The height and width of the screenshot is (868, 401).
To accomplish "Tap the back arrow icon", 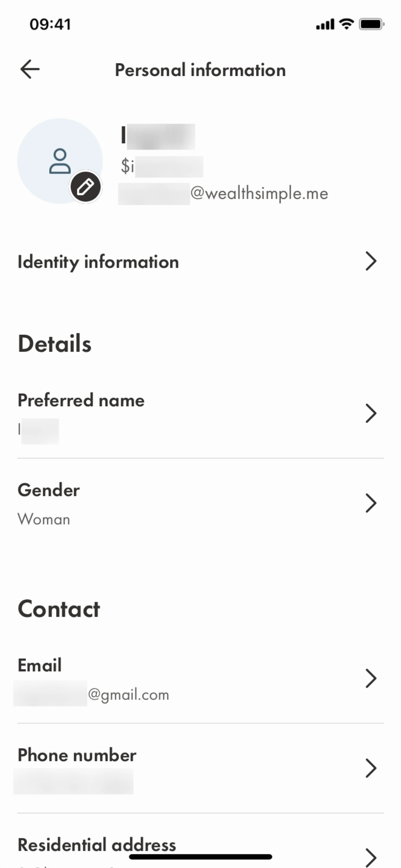I will [30, 69].
